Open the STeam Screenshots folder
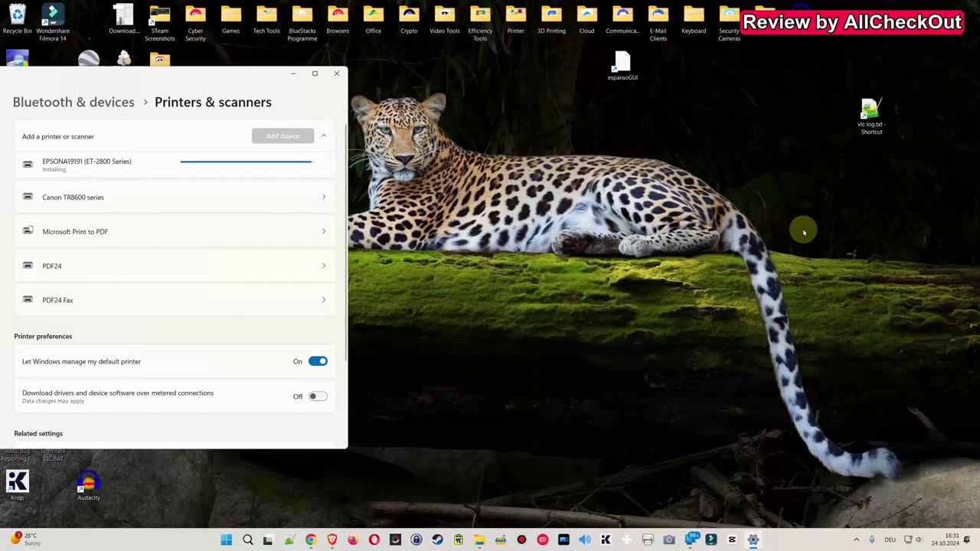The image size is (980, 551). (160, 23)
